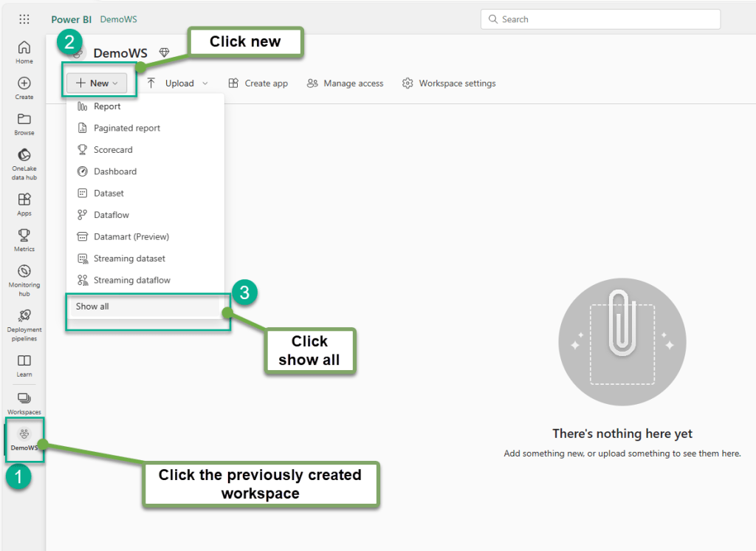Click the Scorecard trophy icon in menu
756x551 pixels.
click(x=83, y=150)
